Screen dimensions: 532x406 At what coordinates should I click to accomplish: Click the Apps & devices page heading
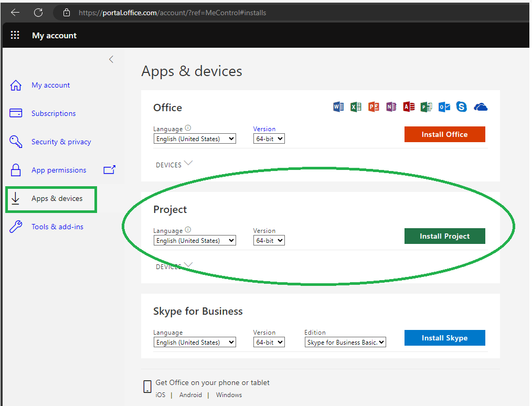(191, 71)
